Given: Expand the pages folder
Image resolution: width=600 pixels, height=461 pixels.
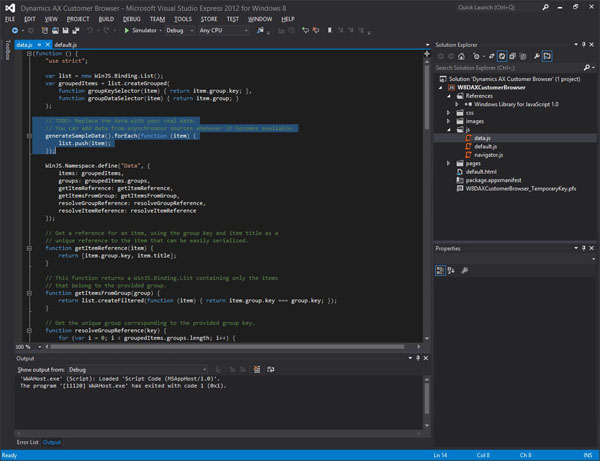Looking at the screenshot, I should click(448, 163).
